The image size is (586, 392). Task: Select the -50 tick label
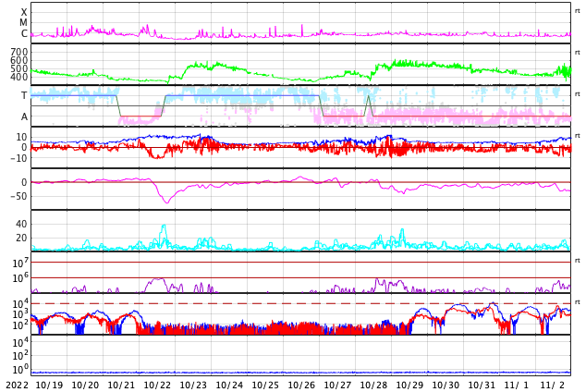point(18,196)
